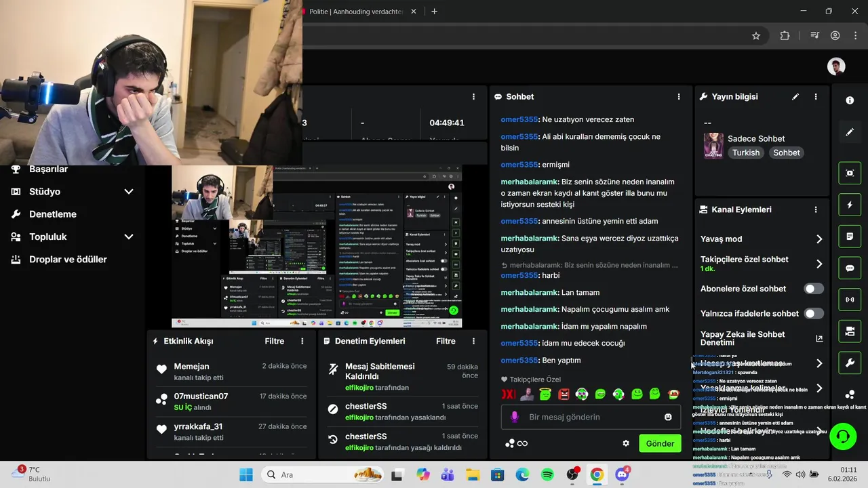Screen dimensions: 868x488
Task: Click the 07mustican07 activity row
Action: click(x=232, y=401)
